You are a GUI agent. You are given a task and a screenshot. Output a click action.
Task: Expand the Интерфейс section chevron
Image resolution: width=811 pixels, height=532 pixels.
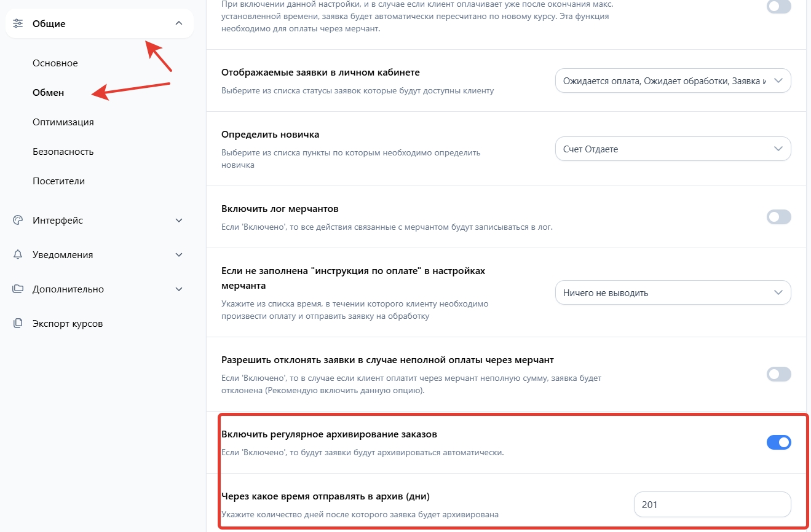click(179, 221)
